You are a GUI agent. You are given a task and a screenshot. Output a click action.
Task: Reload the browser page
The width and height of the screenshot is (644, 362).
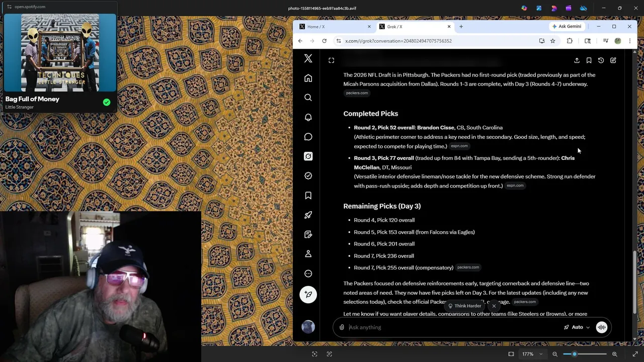click(324, 41)
